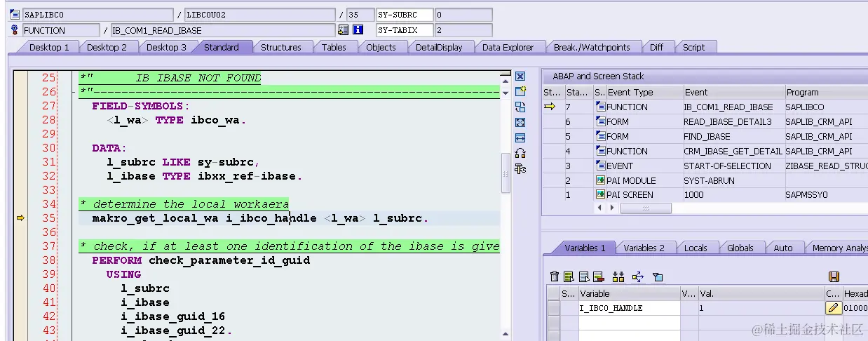Click the Variable column header
The height and width of the screenshot is (341, 868).
pos(628,293)
